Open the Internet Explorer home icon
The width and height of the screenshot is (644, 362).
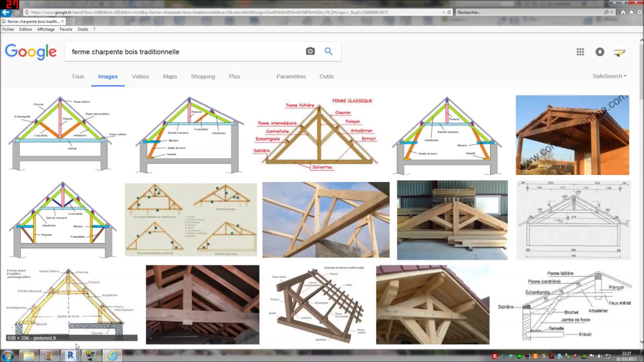(623, 12)
